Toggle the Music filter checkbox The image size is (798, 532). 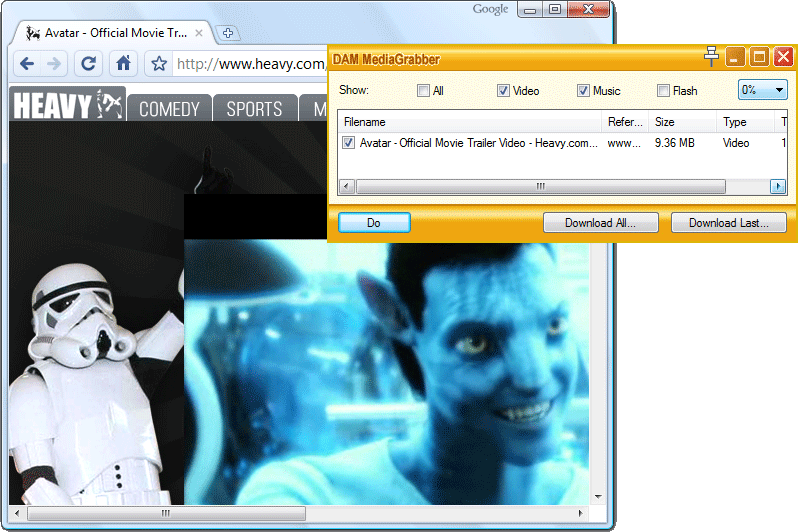click(583, 91)
